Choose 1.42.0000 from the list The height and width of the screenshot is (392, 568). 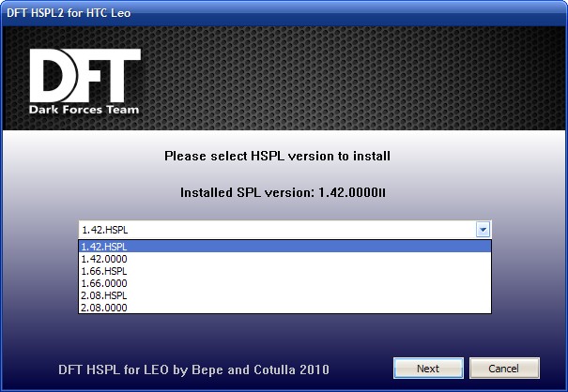tap(284, 259)
